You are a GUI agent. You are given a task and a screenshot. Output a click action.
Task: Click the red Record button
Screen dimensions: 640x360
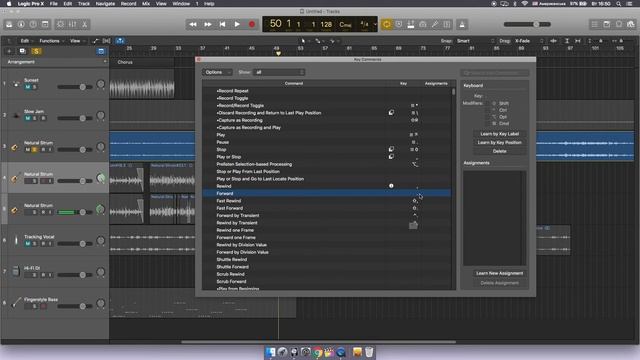252,24
